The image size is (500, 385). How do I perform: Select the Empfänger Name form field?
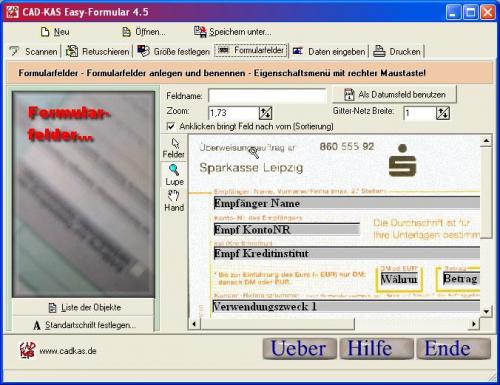[347, 203]
